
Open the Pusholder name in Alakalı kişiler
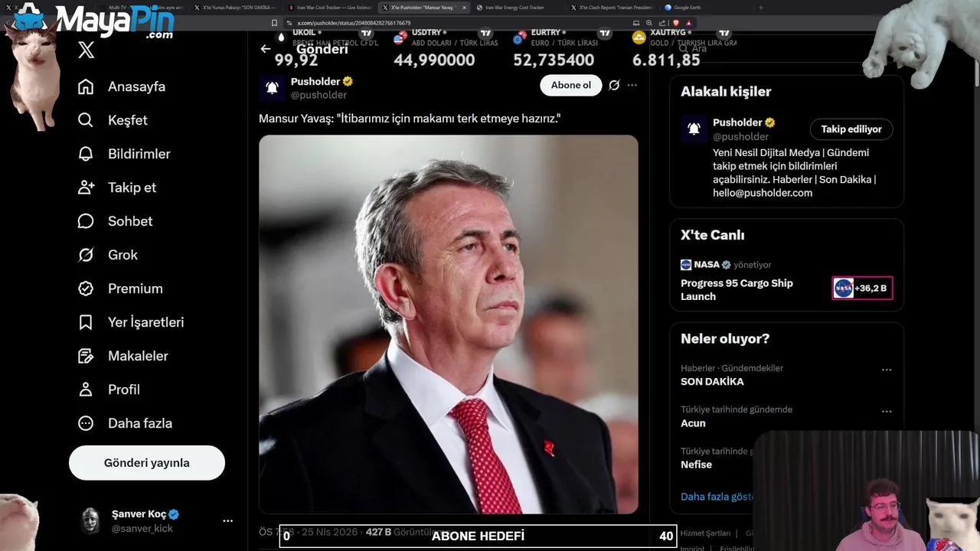pyautogui.click(x=737, y=122)
